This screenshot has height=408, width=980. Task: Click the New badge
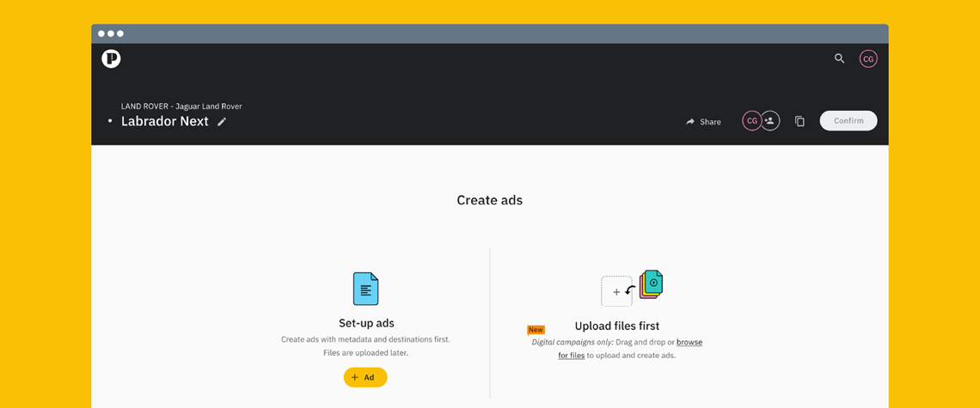(x=536, y=330)
